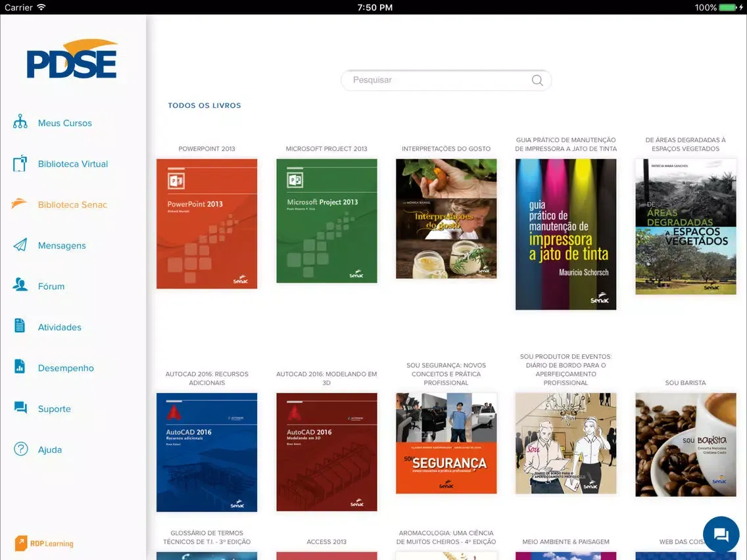Click 'MEIO AMBIENTE & PAISAGEM' title text
Viewport: 747px width, 560px height.
click(566, 542)
